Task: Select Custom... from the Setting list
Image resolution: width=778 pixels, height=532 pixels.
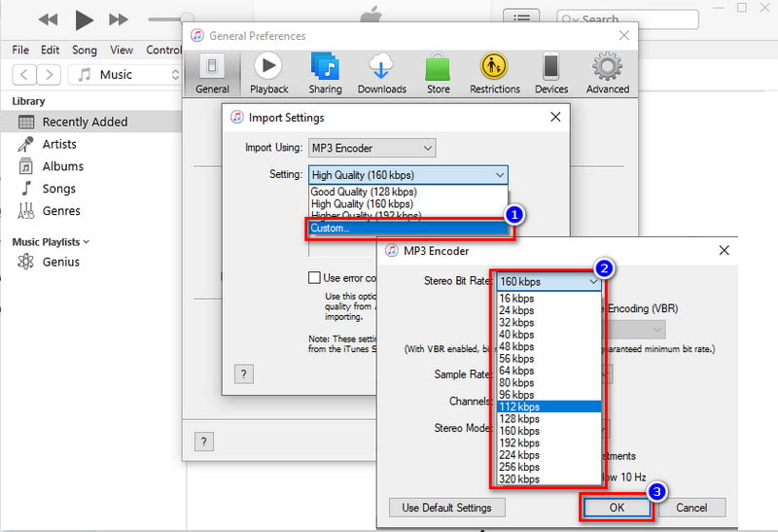Action: click(x=408, y=229)
